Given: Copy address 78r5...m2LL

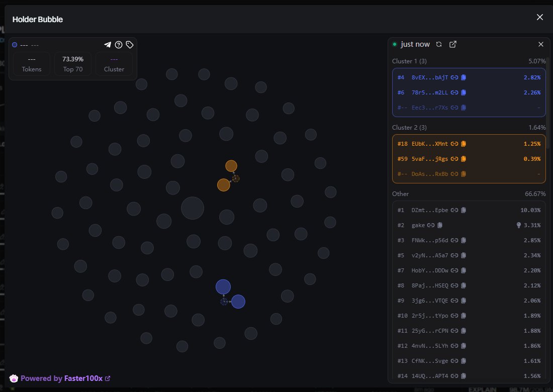Looking at the screenshot, I should click(x=464, y=92).
